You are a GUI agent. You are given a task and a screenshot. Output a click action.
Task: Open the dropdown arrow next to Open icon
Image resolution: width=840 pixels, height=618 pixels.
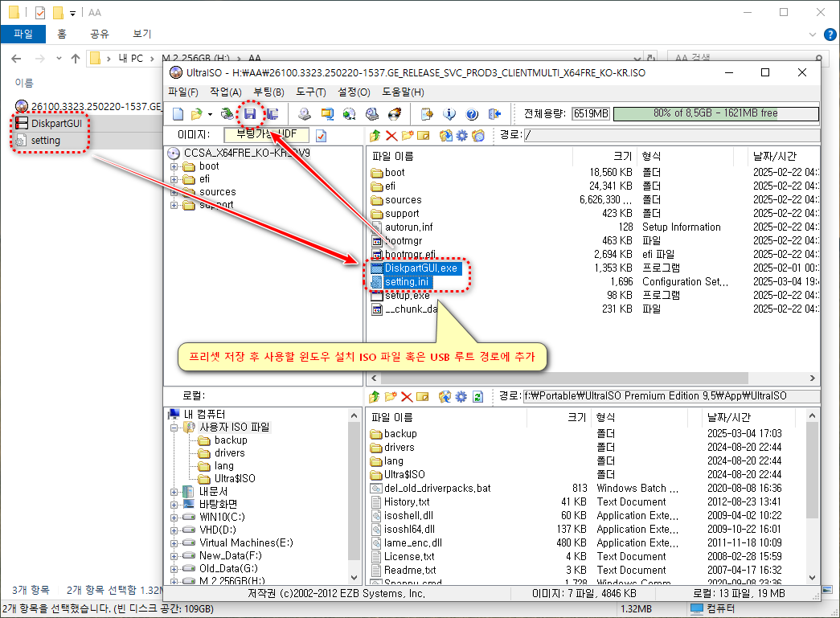210,114
